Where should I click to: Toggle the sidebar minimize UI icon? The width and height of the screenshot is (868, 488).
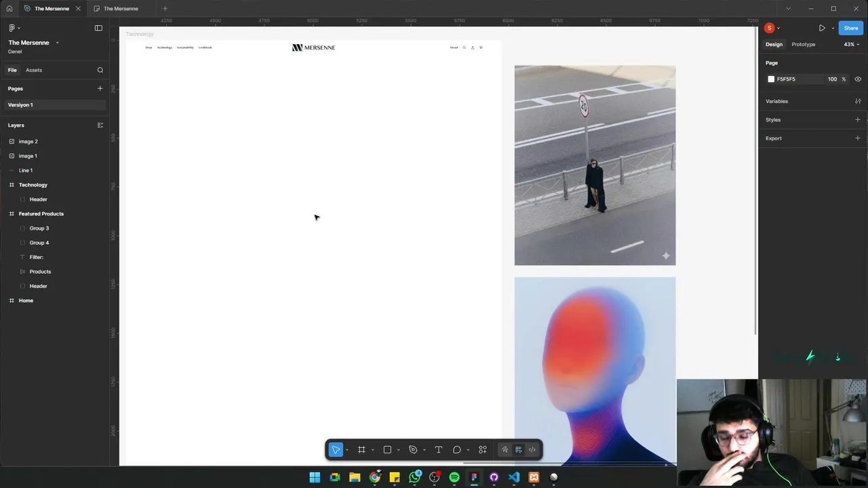[x=98, y=28]
